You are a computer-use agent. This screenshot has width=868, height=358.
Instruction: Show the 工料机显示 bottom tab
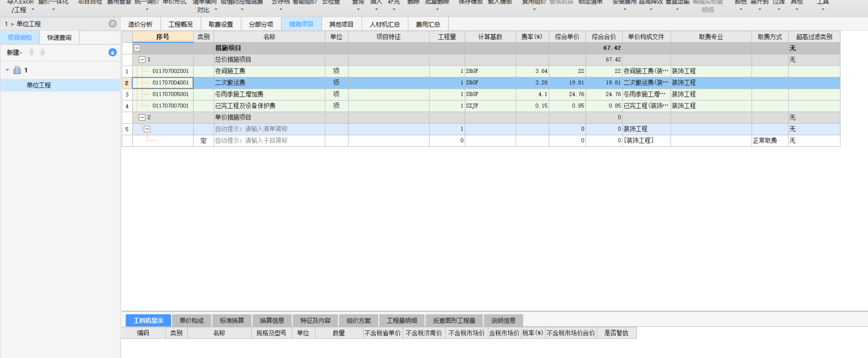tap(148, 321)
